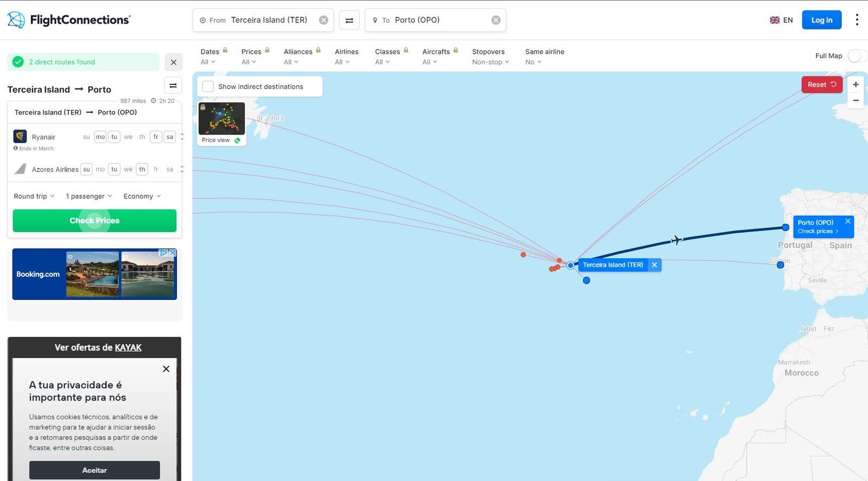Image resolution: width=868 pixels, height=481 pixels.
Task: Zoom in on the map
Action: pyautogui.click(x=856, y=85)
